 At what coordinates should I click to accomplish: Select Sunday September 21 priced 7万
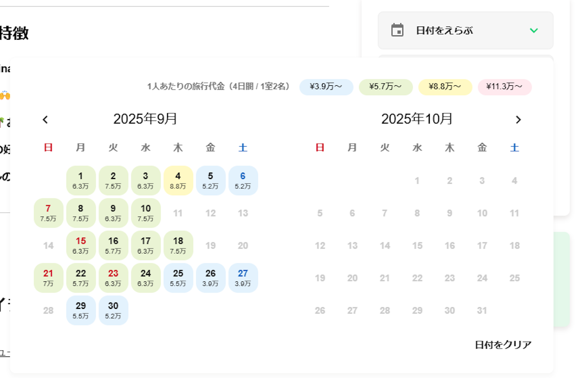48,277
